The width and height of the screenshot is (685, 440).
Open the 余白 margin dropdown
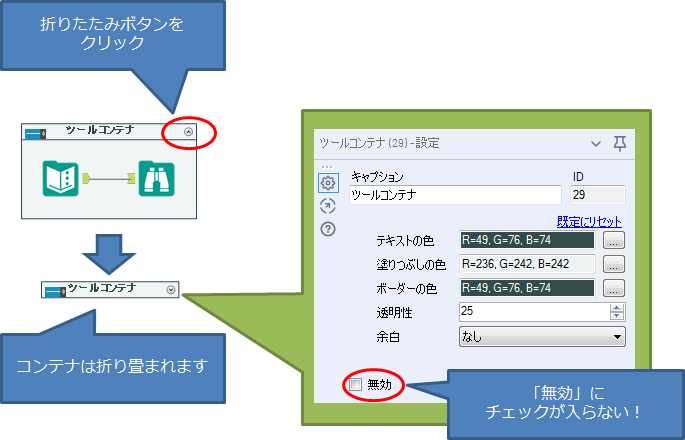(x=618, y=337)
